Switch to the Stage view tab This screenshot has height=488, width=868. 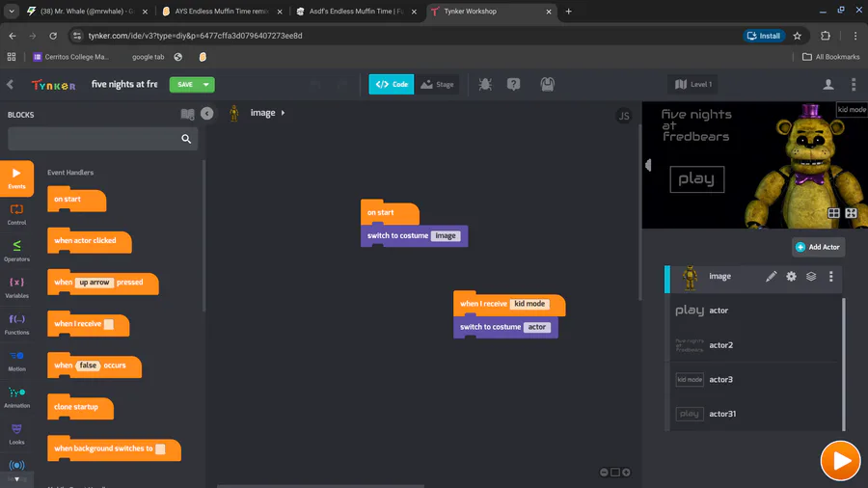437,84
